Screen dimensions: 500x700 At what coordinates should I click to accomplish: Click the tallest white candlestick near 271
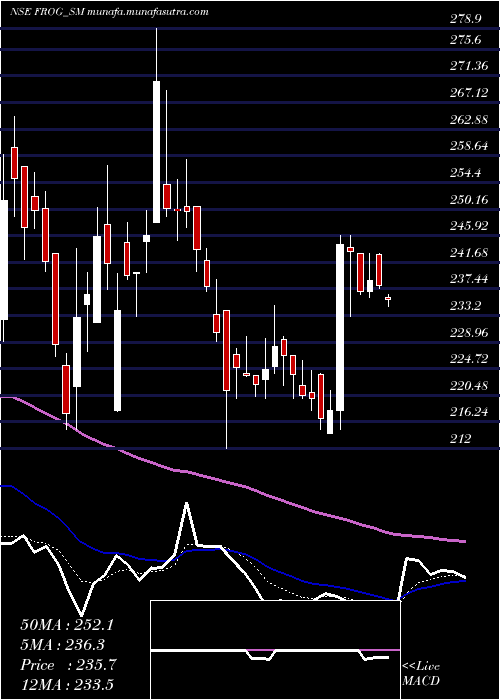156,152
